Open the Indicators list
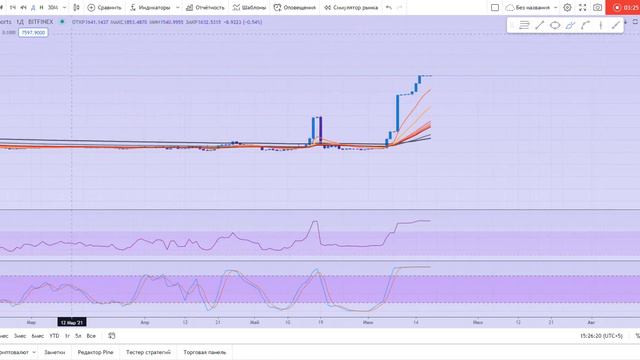 [x=150, y=7]
